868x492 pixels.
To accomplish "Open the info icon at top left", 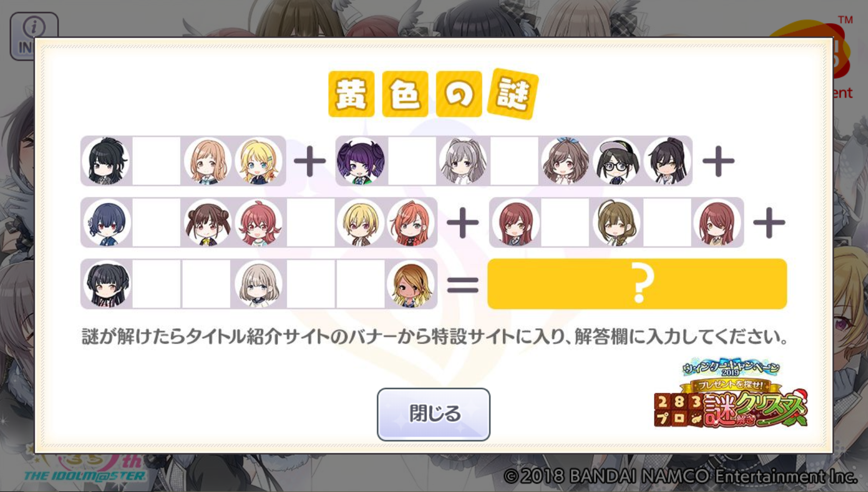I will tap(34, 36).
